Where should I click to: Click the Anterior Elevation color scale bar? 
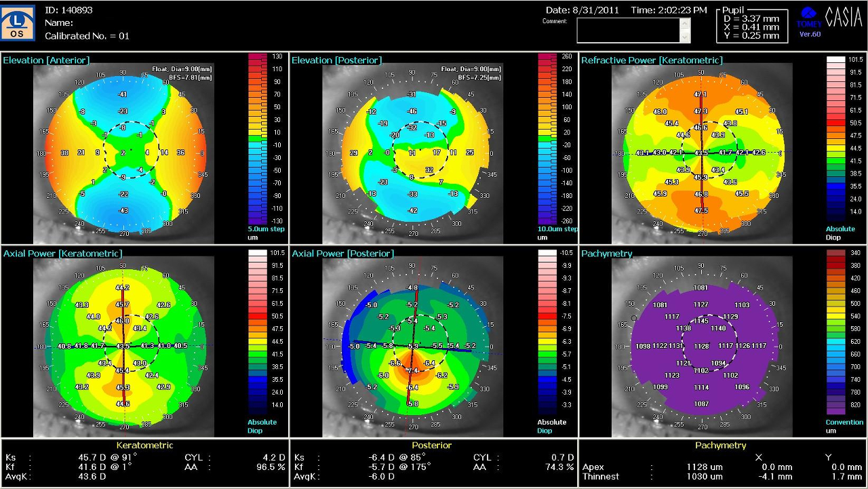pos(258,139)
